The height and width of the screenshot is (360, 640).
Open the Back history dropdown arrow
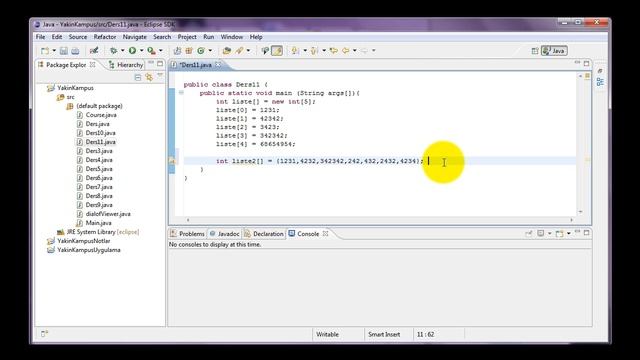pos(354,51)
